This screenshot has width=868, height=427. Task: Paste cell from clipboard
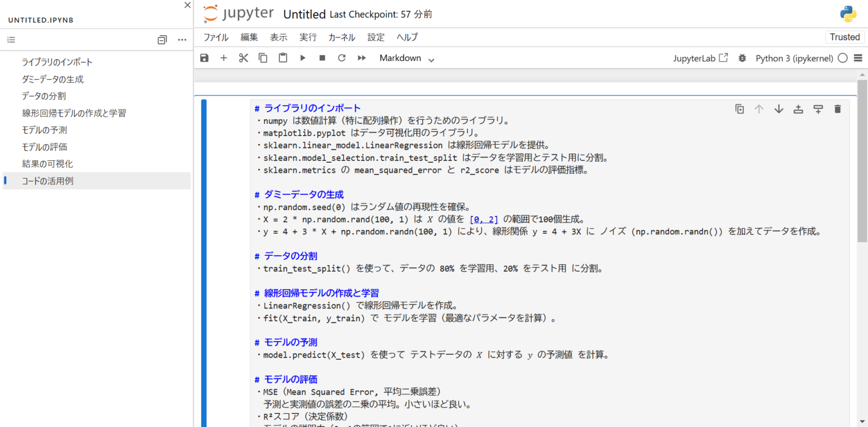283,58
